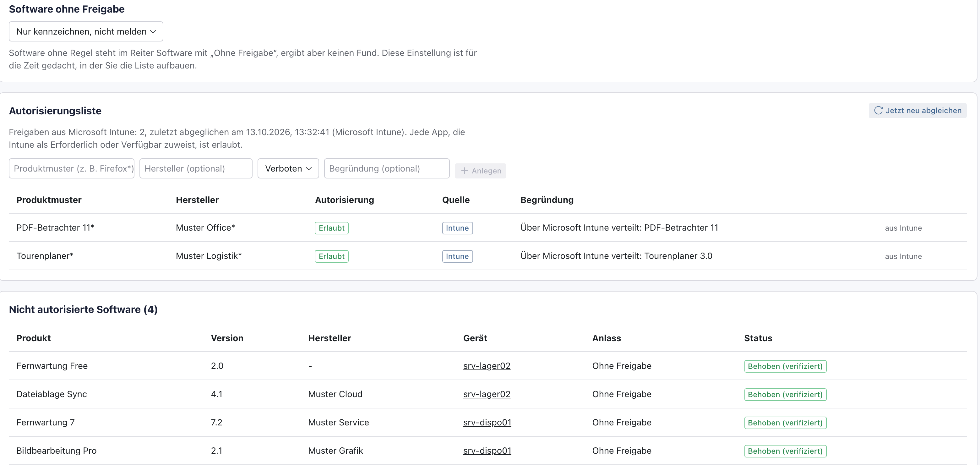Open the 'Nur kennzeichnen, nicht melden' dropdown
Screen dimensions: 980x465
(86, 32)
